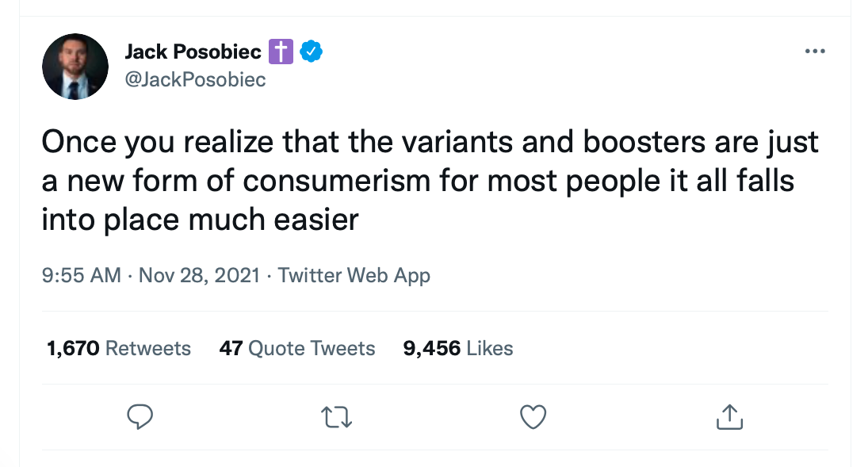Screen dimensions: 868x467
Task: Show who Likes this tweet
Action: point(489,349)
